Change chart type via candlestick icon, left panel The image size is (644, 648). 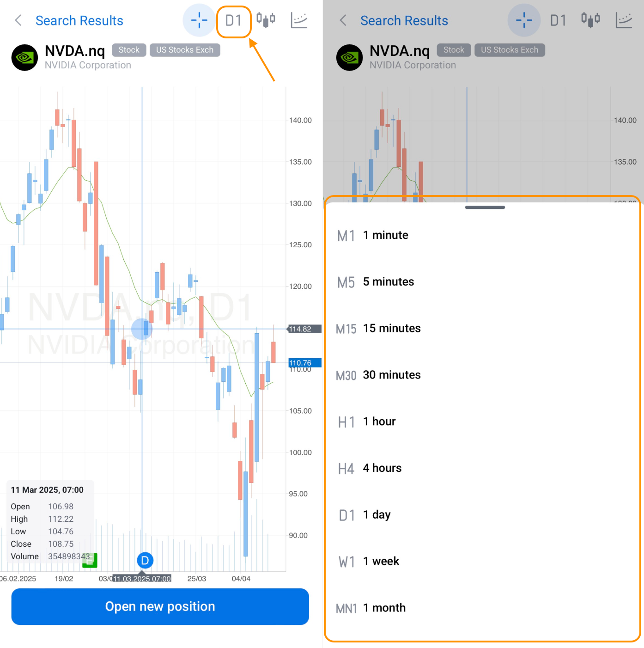pyautogui.click(x=266, y=20)
